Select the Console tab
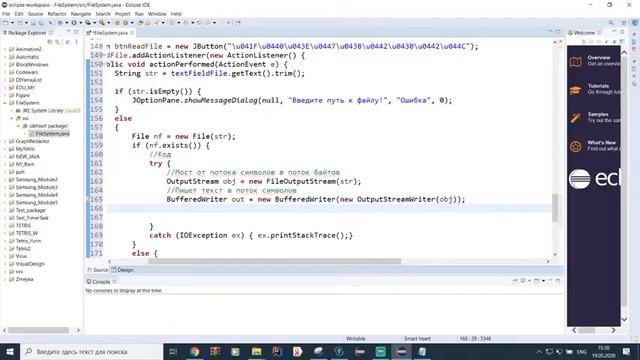This screenshot has width=640, height=360. coord(101,282)
